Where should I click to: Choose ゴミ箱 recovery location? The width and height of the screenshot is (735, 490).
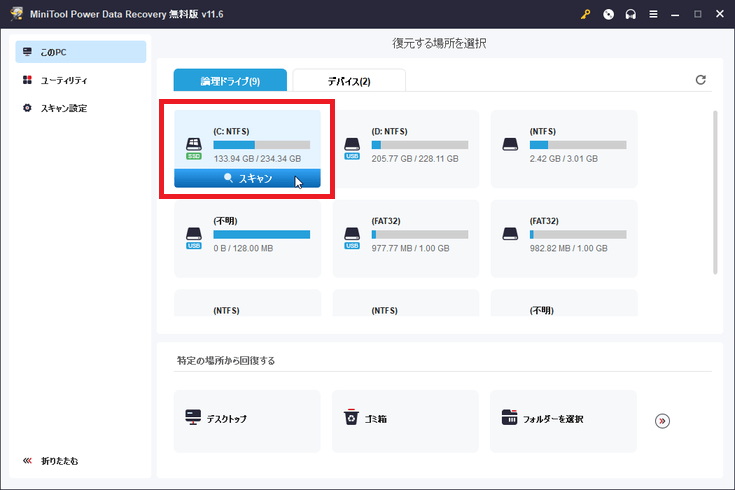point(406,419)
